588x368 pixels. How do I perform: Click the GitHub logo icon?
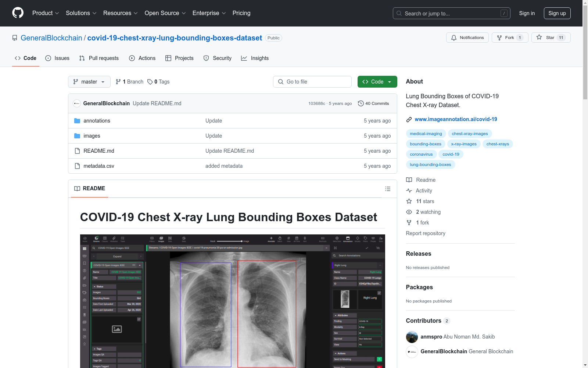click(18, 13)
